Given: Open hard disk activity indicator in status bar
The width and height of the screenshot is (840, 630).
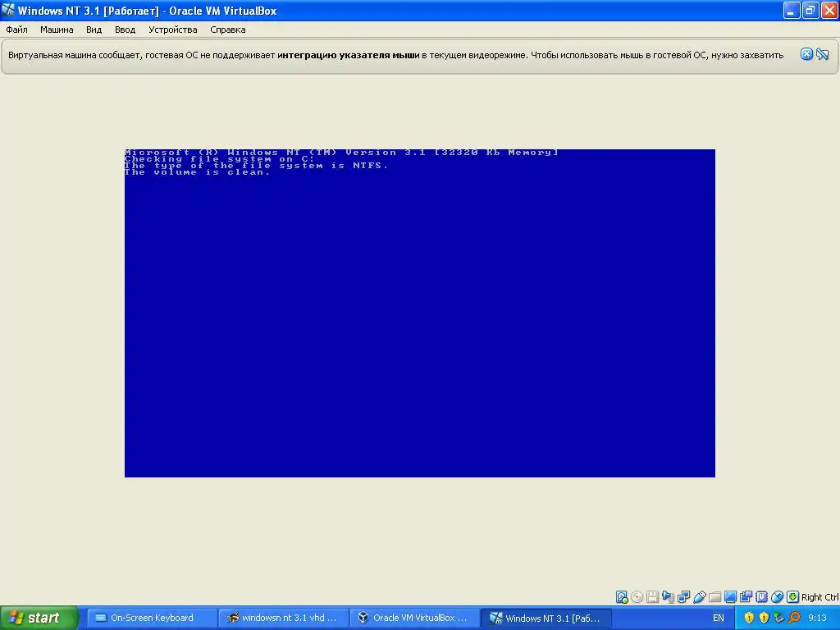Looking at the screenshot, I should pos(622,597).
